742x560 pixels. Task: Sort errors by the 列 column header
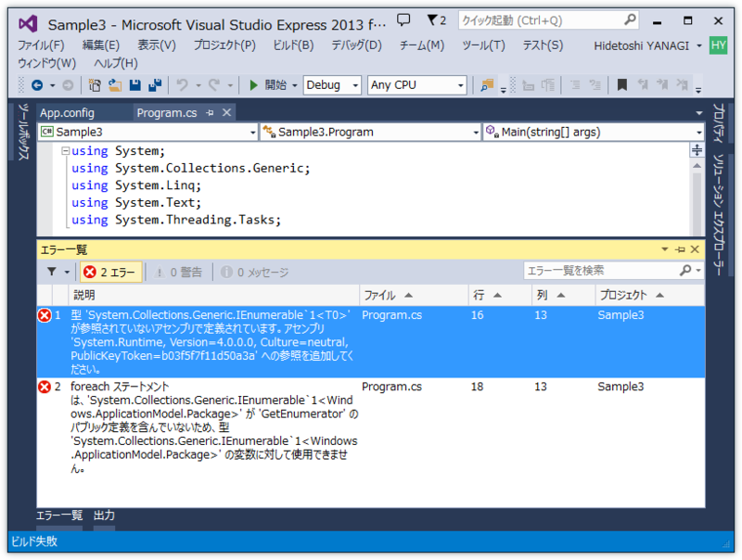563,295
